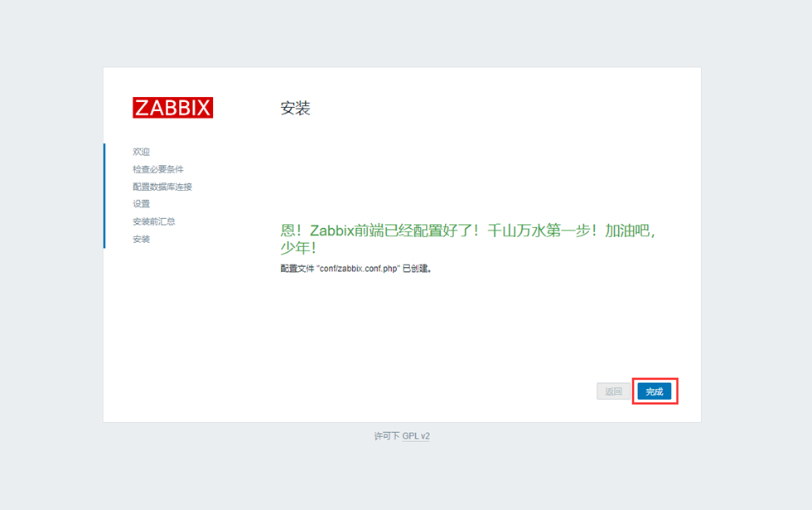Screen dimensions: 812x510
Task: Select the 安装前汇总 step
Action: [154, 222]
